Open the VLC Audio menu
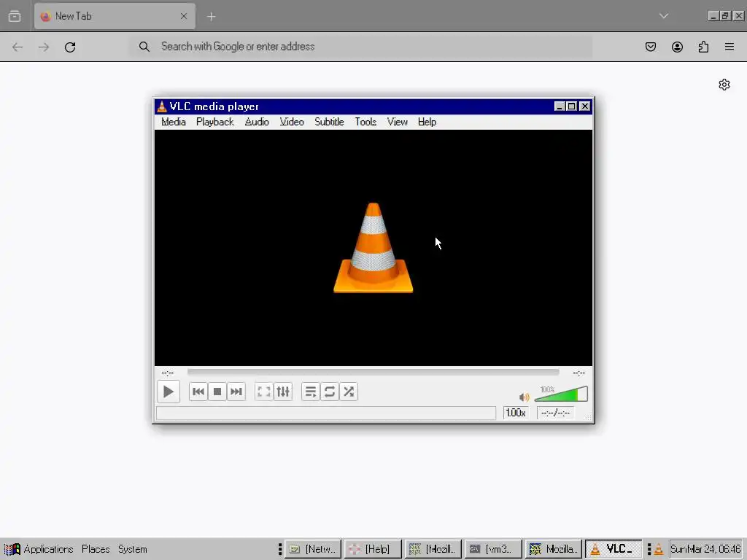 point(257,122)
